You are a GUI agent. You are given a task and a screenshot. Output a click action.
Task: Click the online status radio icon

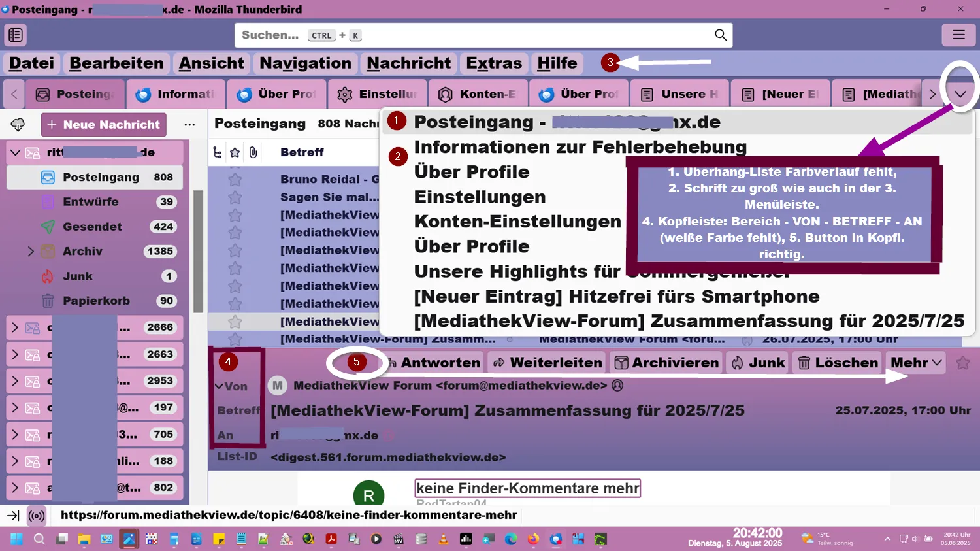tap(37, 516)
